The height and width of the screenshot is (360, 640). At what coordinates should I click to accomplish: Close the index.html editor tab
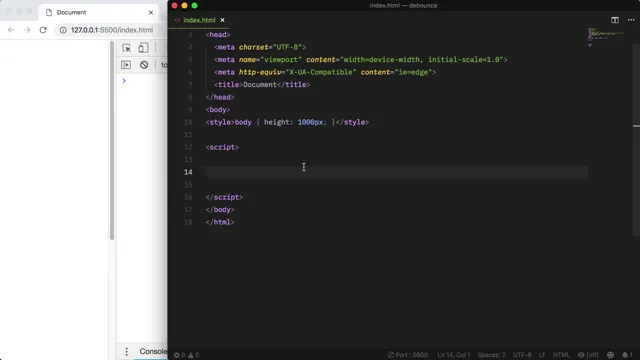pyautogui.click(x=222, y=20)
